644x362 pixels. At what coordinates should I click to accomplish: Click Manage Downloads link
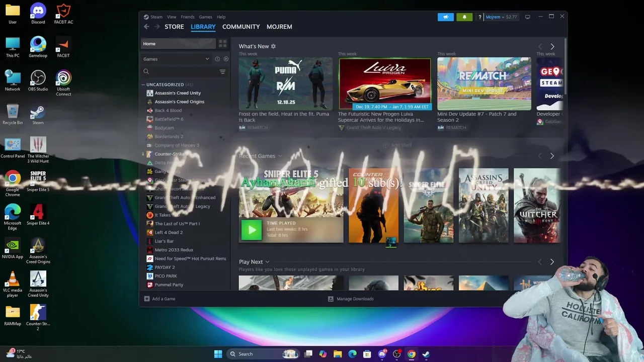[355, 299]
